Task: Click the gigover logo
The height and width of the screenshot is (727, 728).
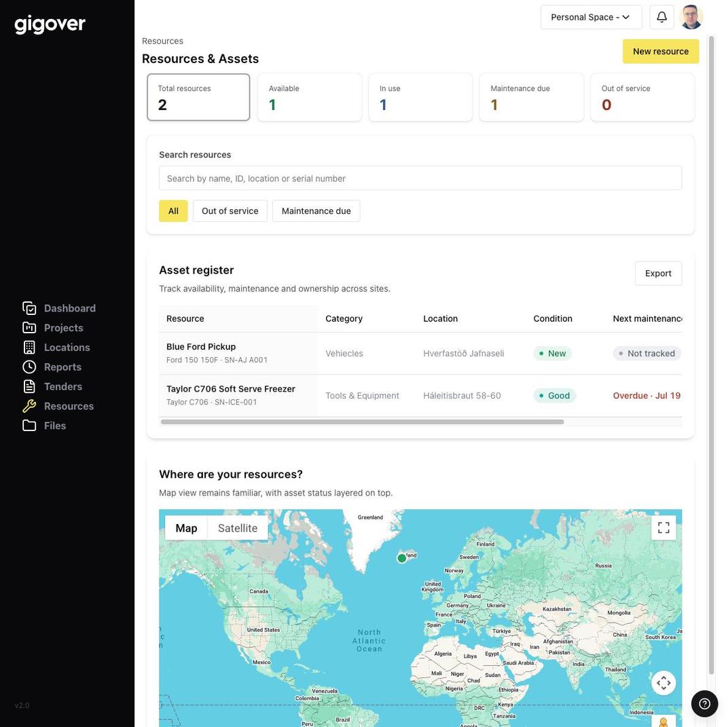Action: tap(50, 24)
